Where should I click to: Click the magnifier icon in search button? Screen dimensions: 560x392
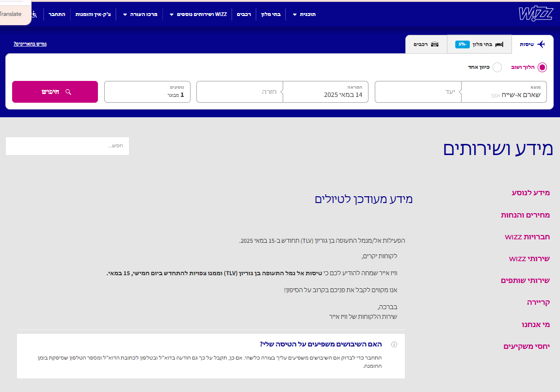pyautogui.click(x=68, y=92)
